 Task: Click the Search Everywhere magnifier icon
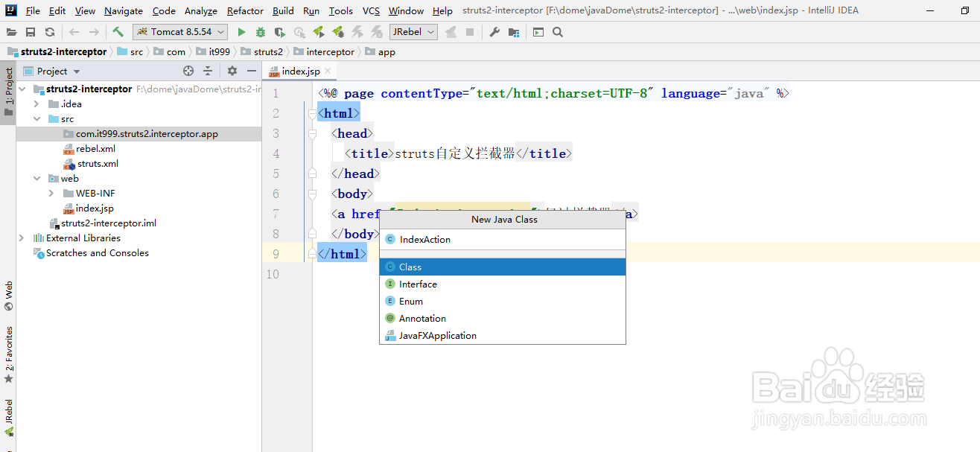558,32
